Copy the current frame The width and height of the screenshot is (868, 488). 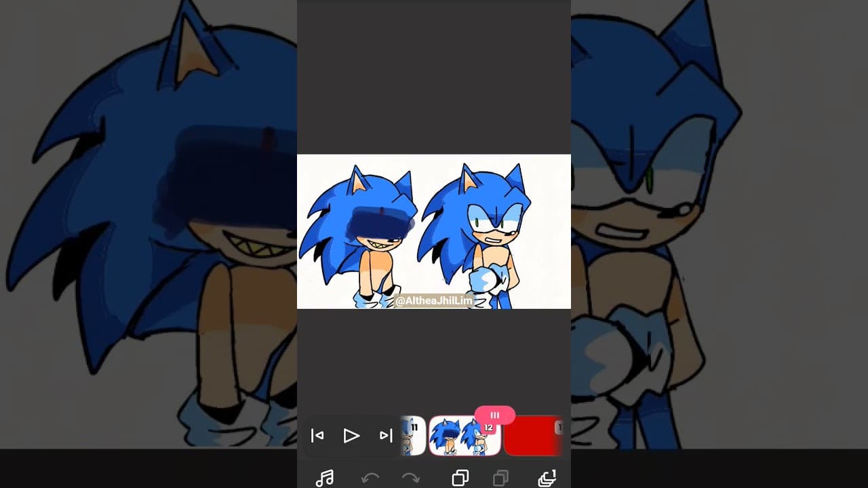point(460,479)
